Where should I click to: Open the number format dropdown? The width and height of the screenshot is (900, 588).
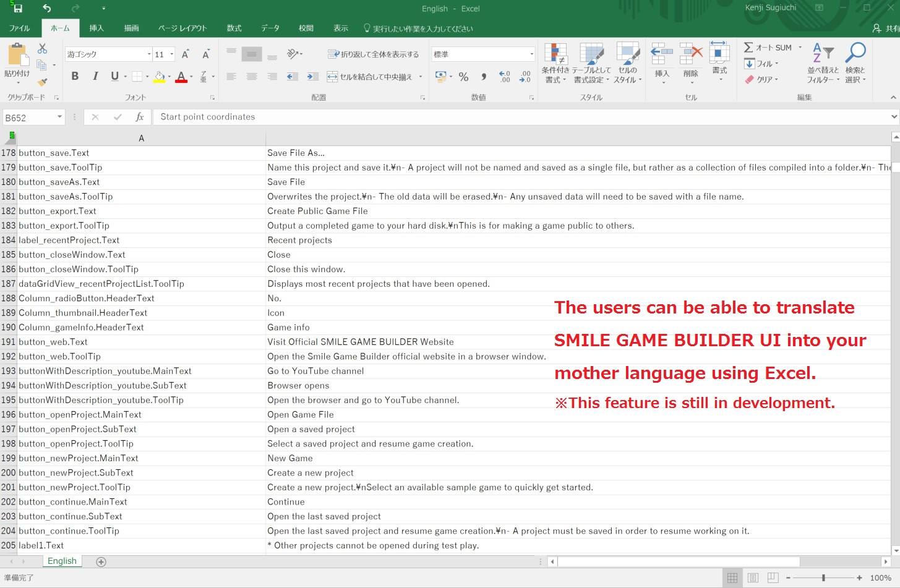click(x=531, y=54)
